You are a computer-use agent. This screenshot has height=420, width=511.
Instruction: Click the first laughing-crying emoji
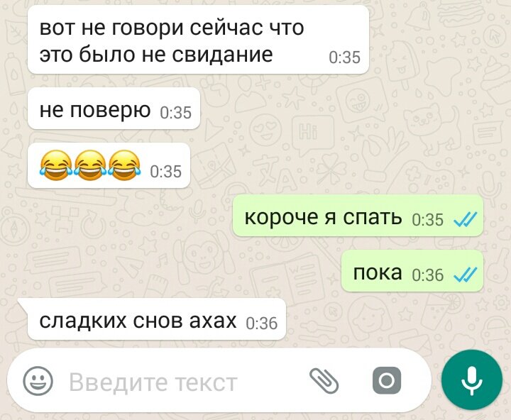[x=56, y=165]
